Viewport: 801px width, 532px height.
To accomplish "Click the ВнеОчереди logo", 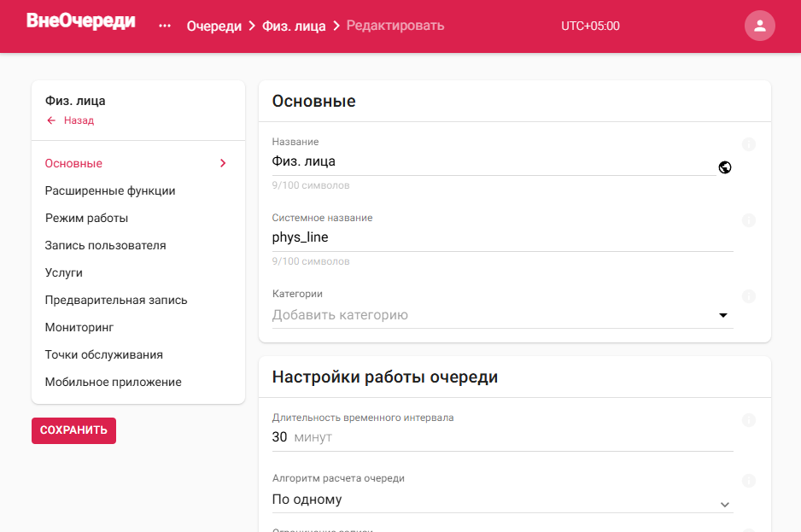I will tap(81, 21).
